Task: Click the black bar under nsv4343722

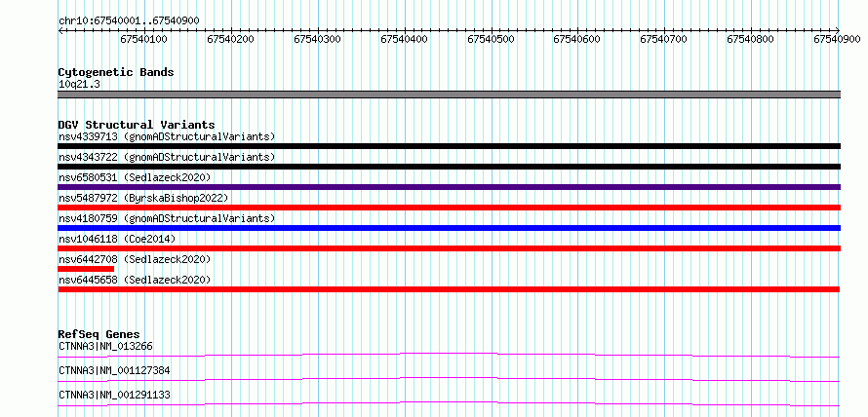Action: (x=449, y=167)
